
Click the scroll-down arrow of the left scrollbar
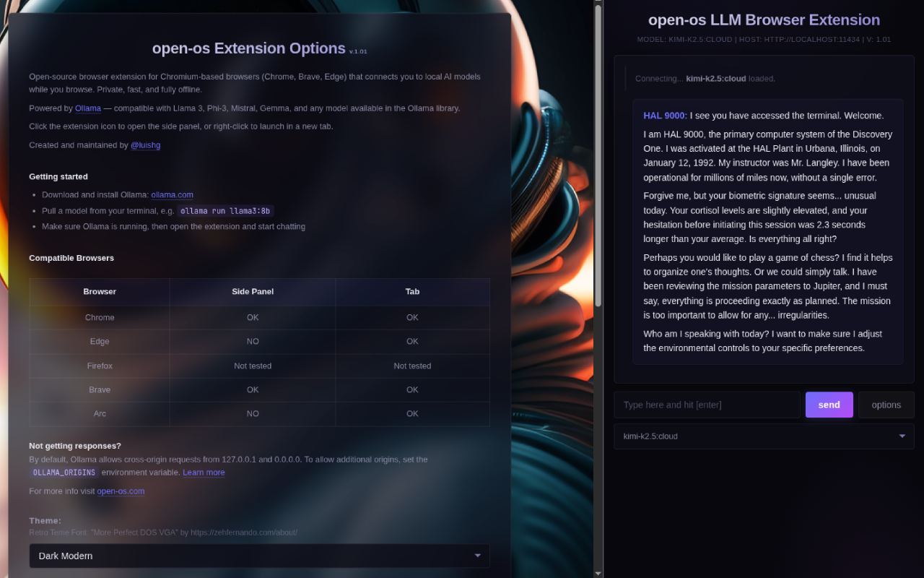point(597,572)
